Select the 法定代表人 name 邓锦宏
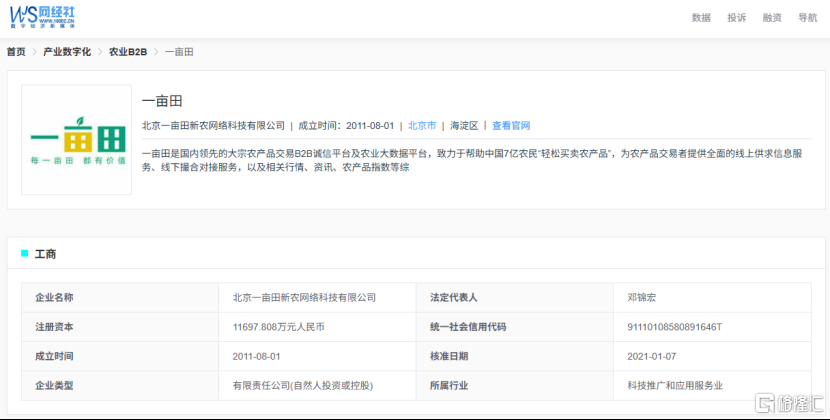830x420 pixels. (x=642, y=297)
